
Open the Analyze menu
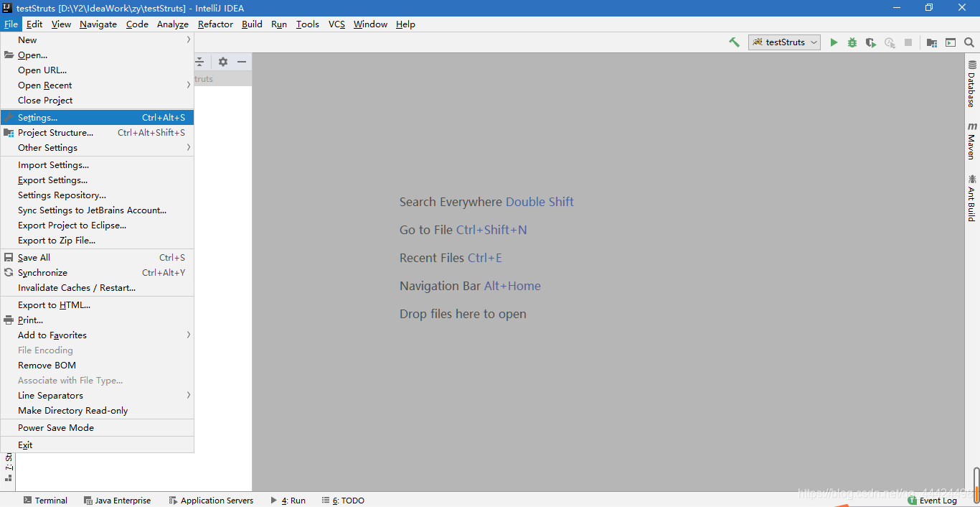(x=173, y=24)
